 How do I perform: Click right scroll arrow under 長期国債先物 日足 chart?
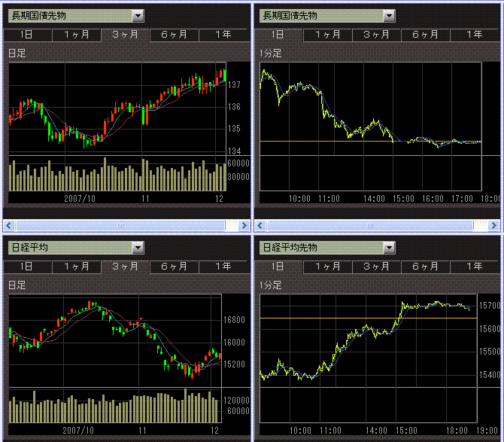(x=244, y=225)
